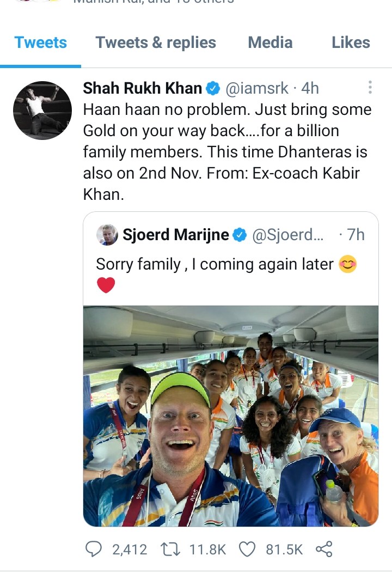392x574 pixels.
Task: Open the Likes tab
Action: click(x=351, y=42)
